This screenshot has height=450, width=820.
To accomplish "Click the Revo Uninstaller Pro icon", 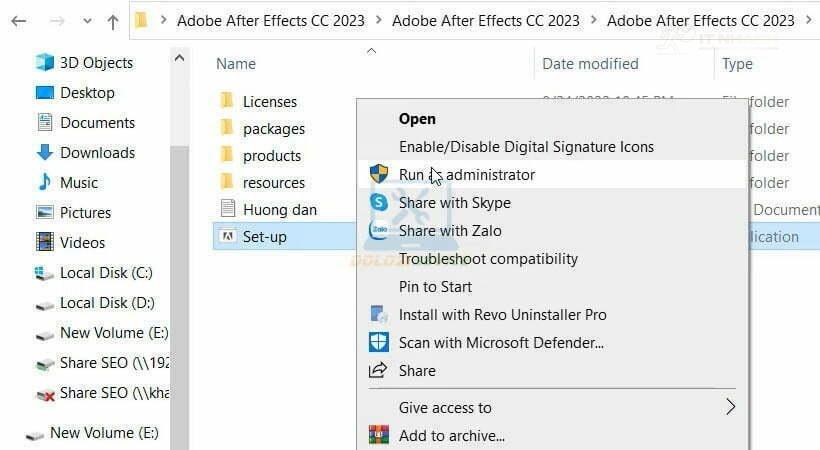I will (x=379, y=314).
